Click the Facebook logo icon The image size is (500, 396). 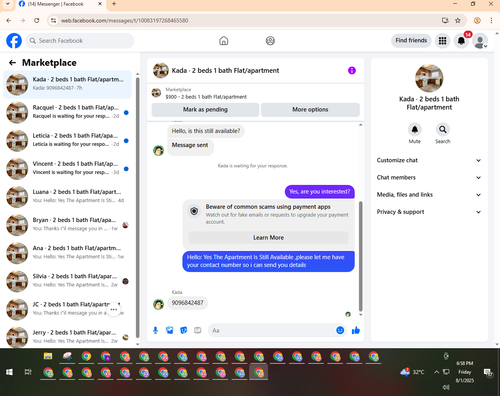pyautogui.click(x=14, y=41)
